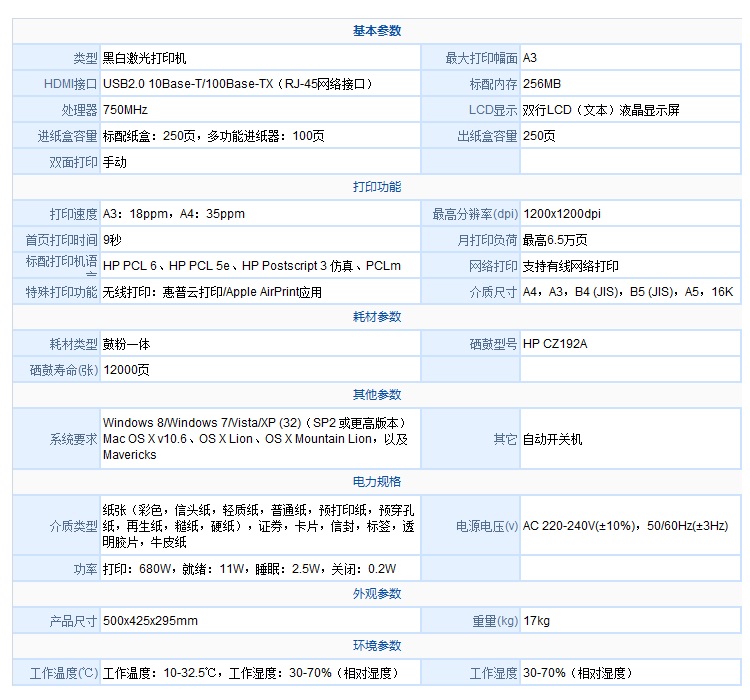Select the 打印：680W，就绪：11W power value
The image size is (750, 700).
tap(249, 569)
